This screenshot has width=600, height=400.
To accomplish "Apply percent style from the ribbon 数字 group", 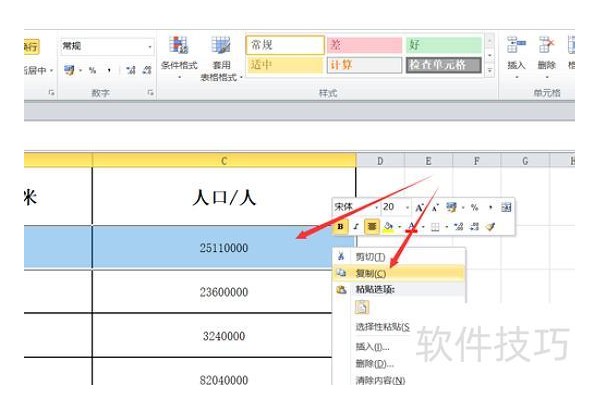I will (x=92, y=70).
